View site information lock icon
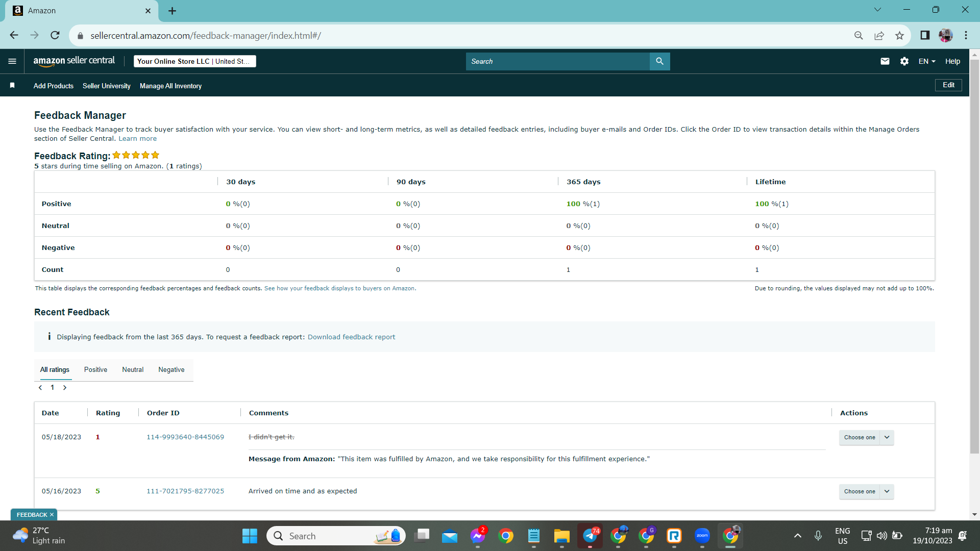This screenshot has height=551, width=980. [x=80, y=36]
